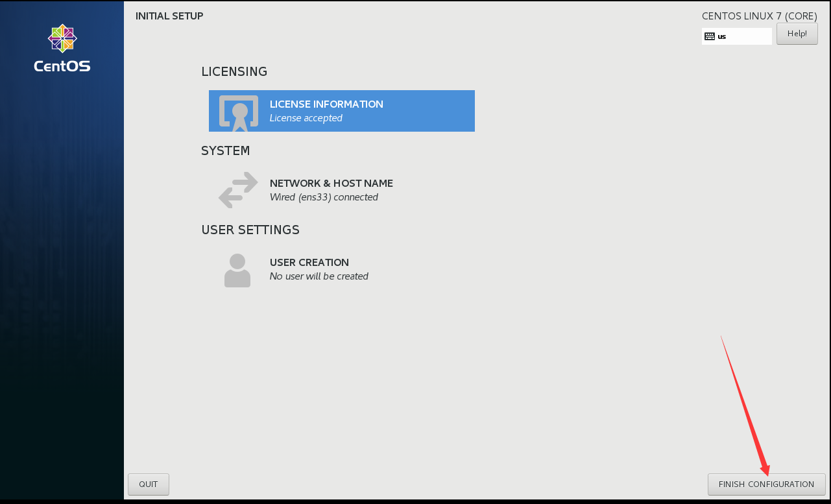The image size is (831, 504).
Task: Open USER CREATION settings
Action: click(342, 269)
